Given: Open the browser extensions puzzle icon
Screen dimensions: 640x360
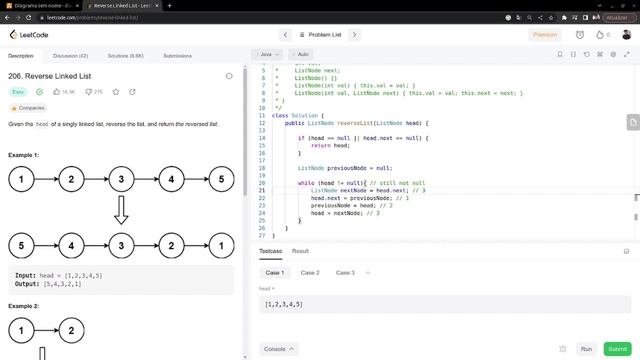Looking at the screenshot, I should pos(564,18).
